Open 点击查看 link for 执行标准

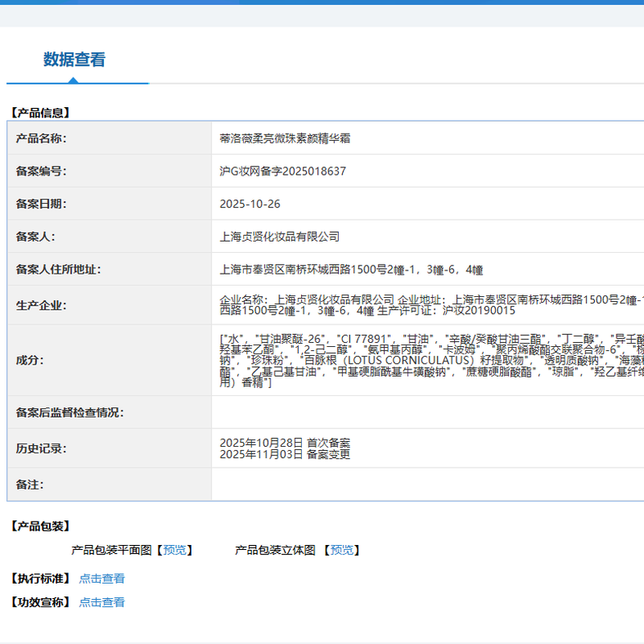[101, 578]
